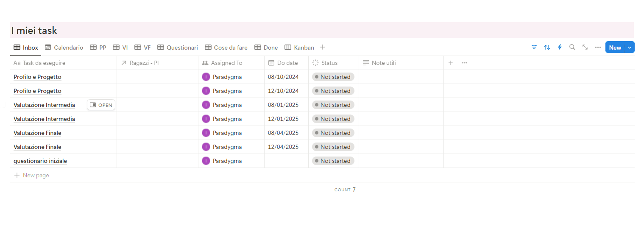
Task: Click Paradygma assignee in 12/04/2025 row
Action: coord(222,147)
